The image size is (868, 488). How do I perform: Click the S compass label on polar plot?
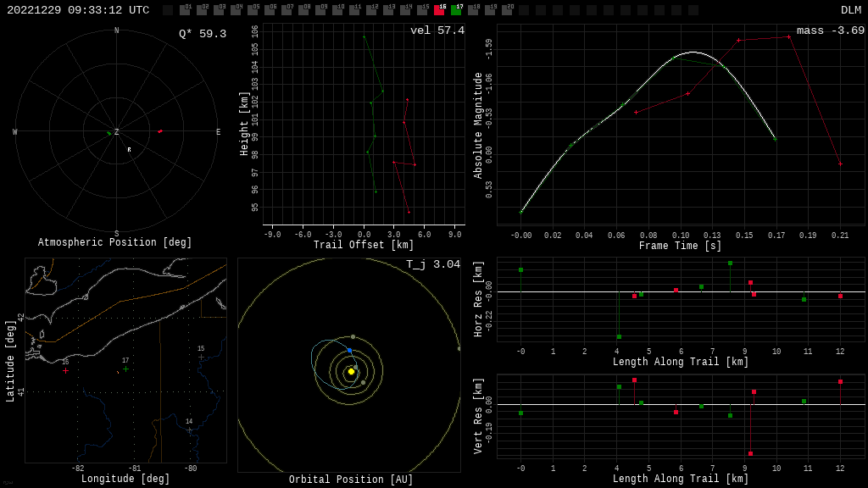point(116,234)
